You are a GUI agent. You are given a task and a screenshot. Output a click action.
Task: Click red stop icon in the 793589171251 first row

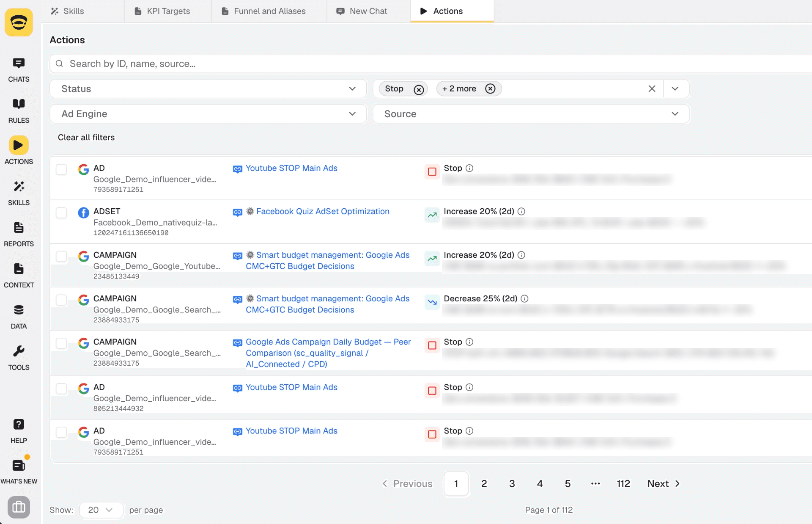[432, 171]
